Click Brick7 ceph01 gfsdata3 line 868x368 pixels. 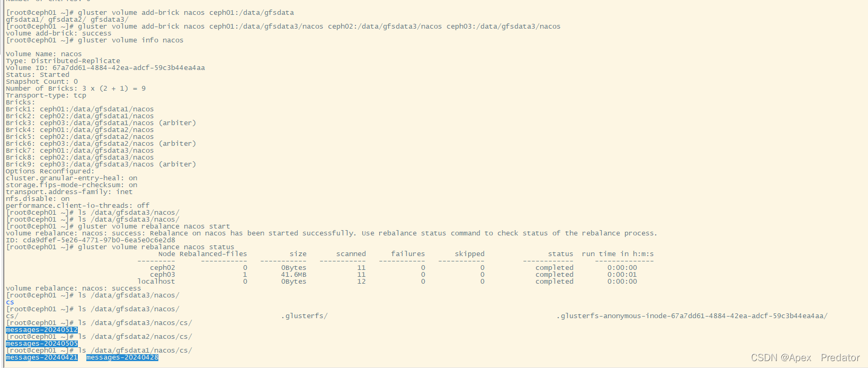(80, 151)
